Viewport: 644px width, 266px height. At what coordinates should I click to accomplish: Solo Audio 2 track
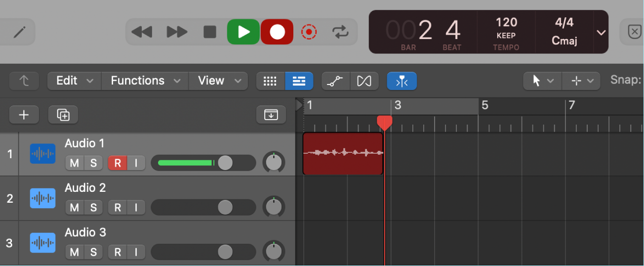[x=93, y=208]
